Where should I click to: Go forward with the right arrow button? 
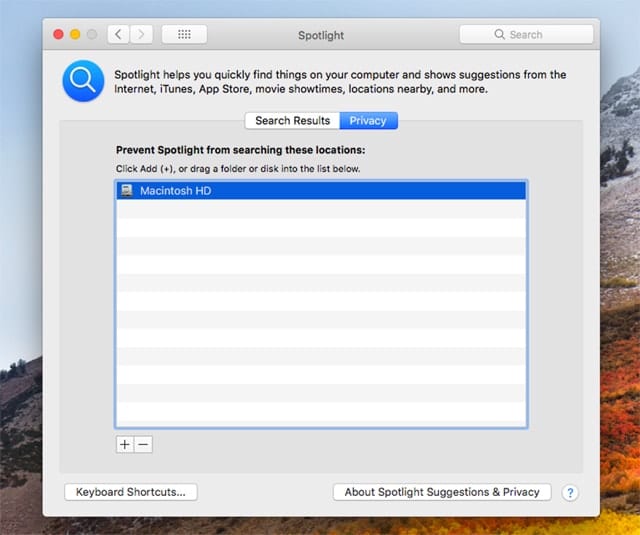pyautogui.click(x=141, y=35)
